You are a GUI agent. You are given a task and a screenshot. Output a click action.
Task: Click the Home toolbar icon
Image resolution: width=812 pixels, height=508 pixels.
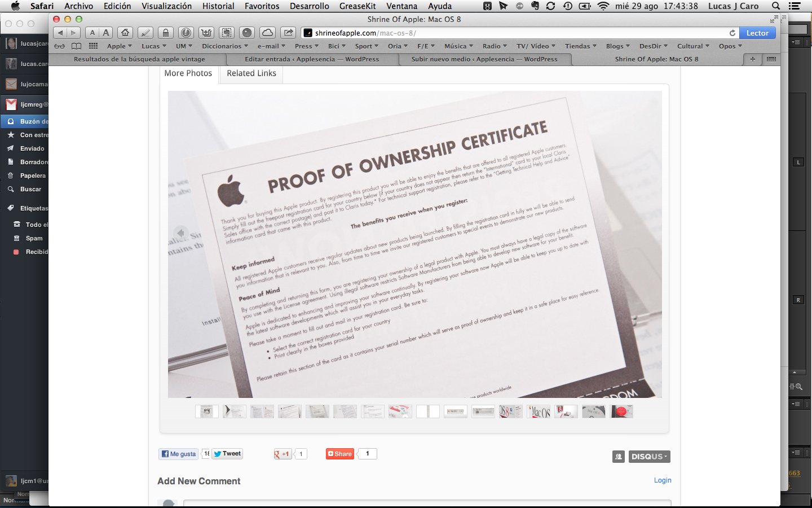(x=125, y=33)
